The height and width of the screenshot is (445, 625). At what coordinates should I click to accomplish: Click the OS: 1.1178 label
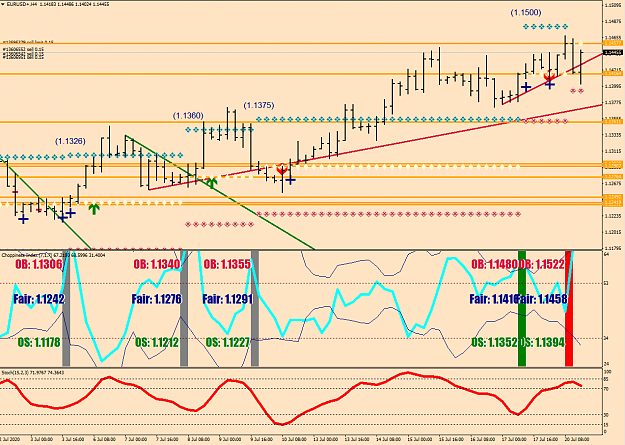click(39, 342)
